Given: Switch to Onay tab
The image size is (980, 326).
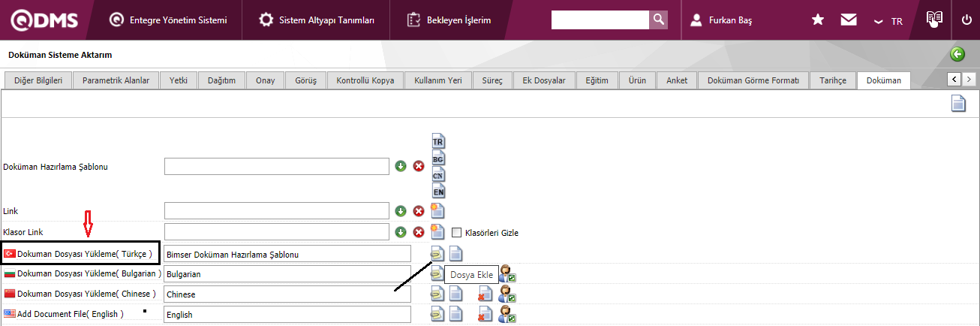Looking at the screenshot, I should pyautogui.click(x=265, y=80).
